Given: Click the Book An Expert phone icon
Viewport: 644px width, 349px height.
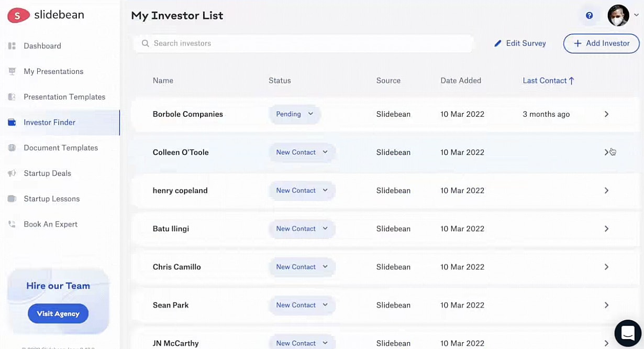Looking at the screenshot, I should (12, 224).
